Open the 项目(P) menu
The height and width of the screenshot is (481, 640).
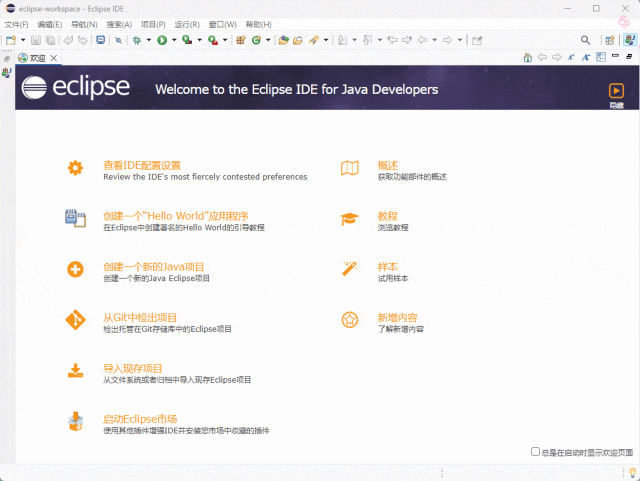[153, 24]
